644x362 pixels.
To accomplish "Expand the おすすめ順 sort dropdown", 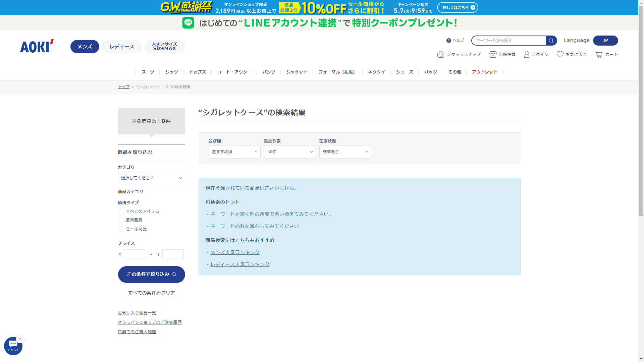I will coord(234,152).
